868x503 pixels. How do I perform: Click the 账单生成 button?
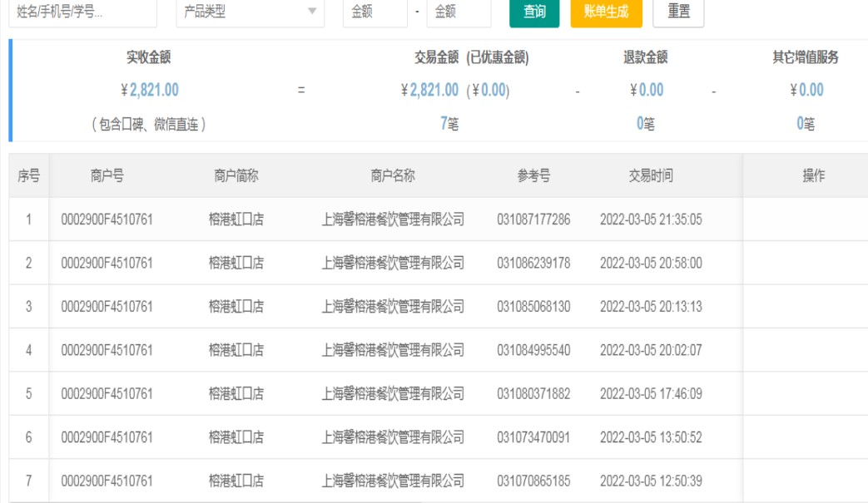point(607,12)
